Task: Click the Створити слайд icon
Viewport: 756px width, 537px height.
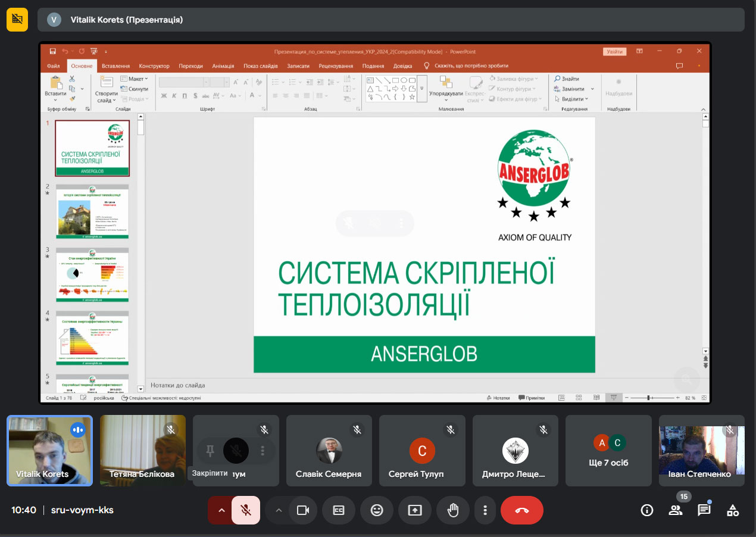Action: click(x=106, y=82)
